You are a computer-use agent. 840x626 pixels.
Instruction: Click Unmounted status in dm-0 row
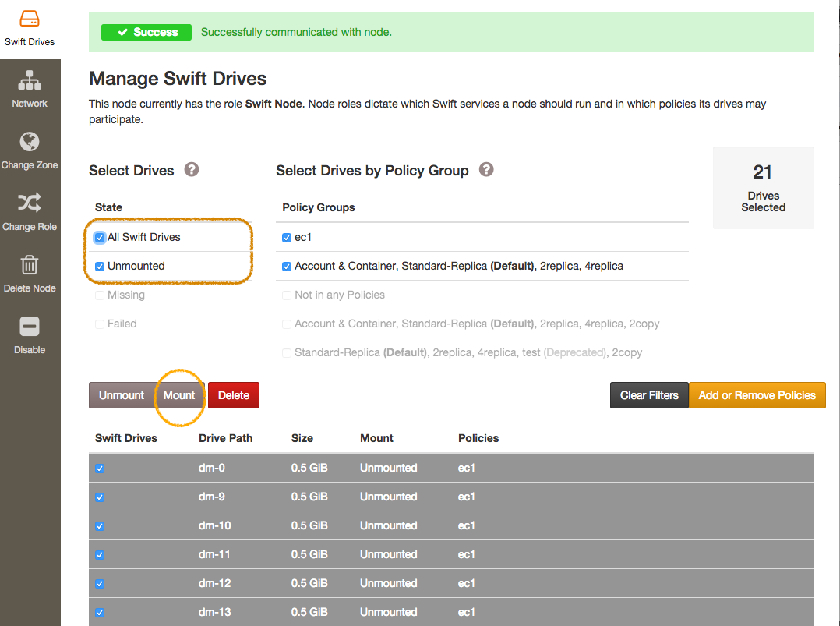388,468
